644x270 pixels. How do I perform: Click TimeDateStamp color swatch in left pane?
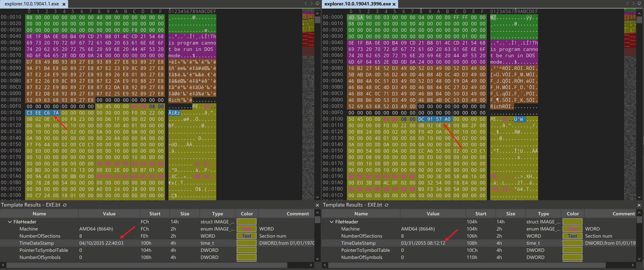point(246,243)
